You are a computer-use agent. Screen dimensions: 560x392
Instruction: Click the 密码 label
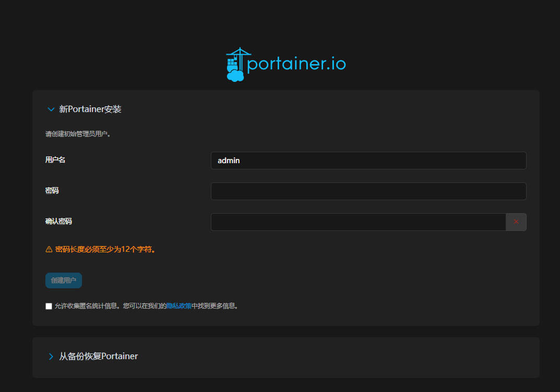click(52, 190)
